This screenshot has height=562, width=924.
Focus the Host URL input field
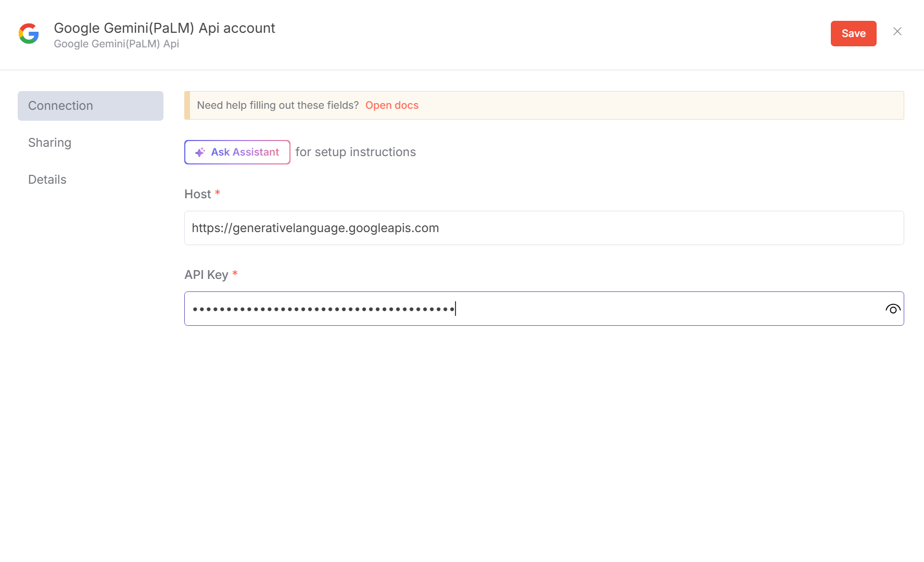point(543,228)
